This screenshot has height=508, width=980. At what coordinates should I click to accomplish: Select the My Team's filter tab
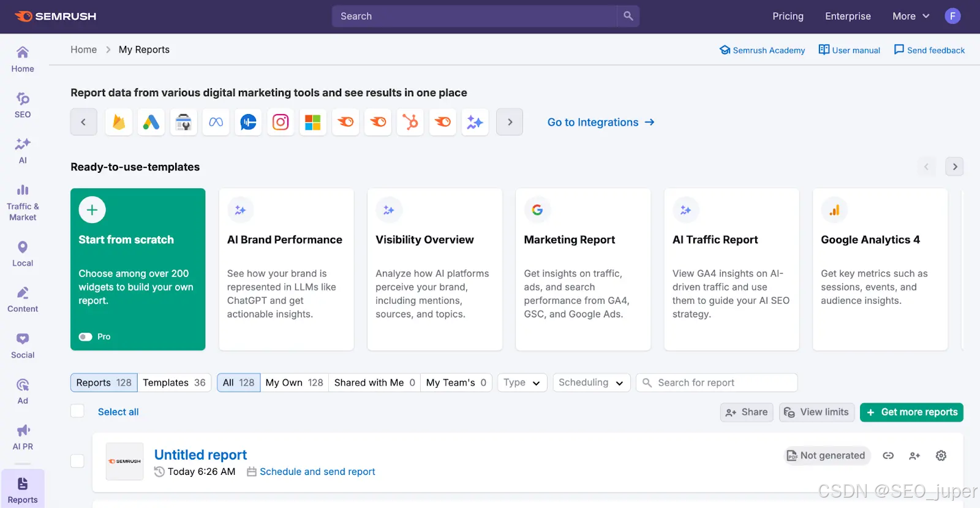coord(456,382)
